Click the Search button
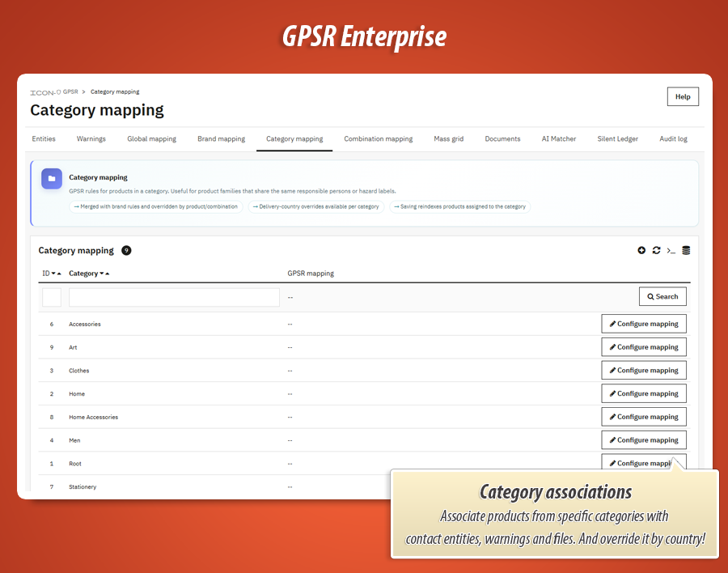This screenshot has height=573, width=728. pyautogui.click(x=662, y=296)
